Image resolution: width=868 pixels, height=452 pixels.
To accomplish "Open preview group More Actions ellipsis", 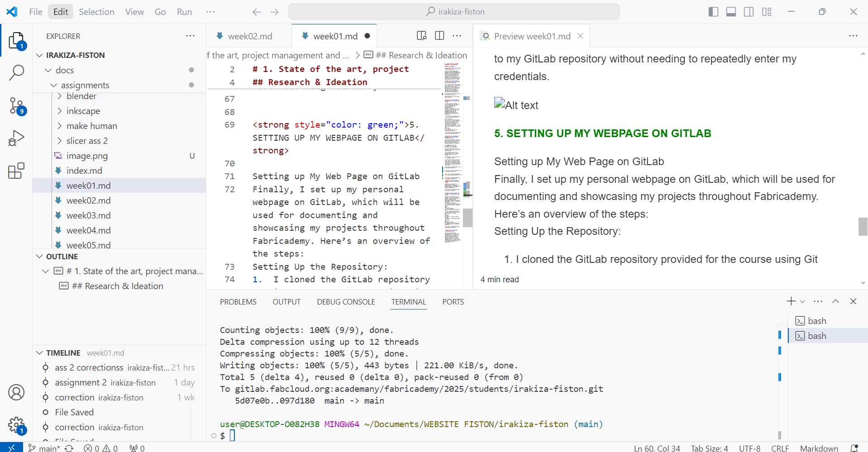I will 853,36.
